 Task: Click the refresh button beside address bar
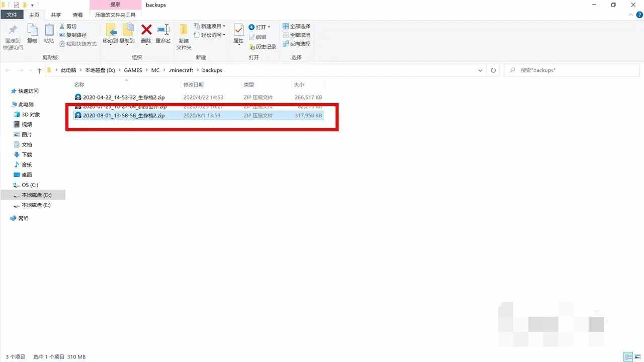(493, 70)
